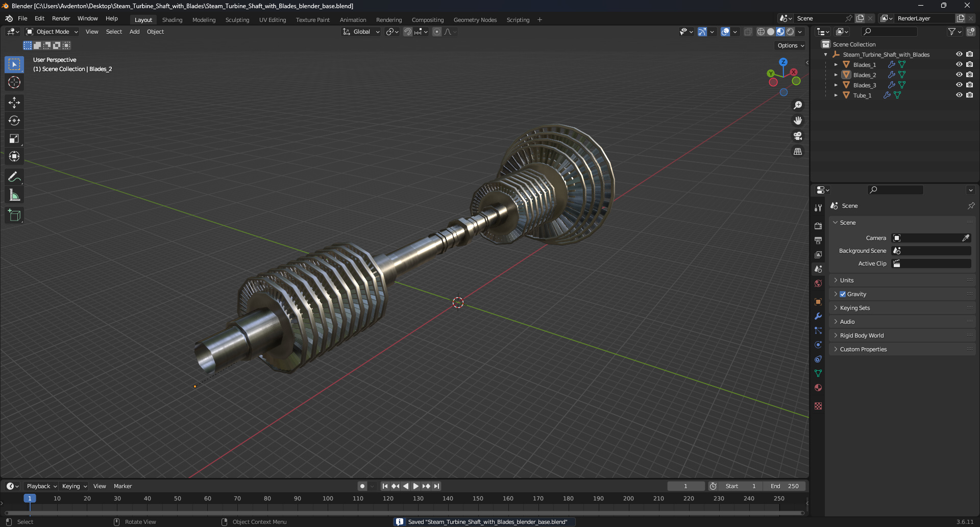Click the Camera field in Scene properties
Screen dimensions: 980x527
tap(931, 238)
